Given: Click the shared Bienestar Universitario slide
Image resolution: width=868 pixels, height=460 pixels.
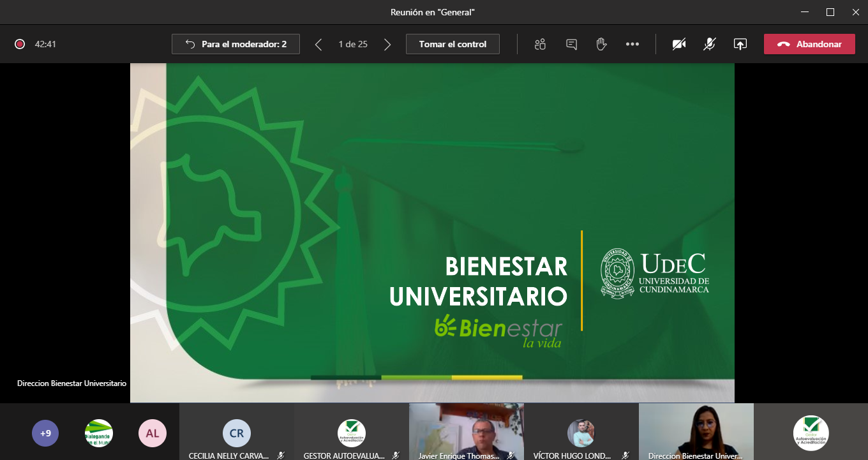Looking at the screenshot, I should pyautogui.click(x=432, y=233).
